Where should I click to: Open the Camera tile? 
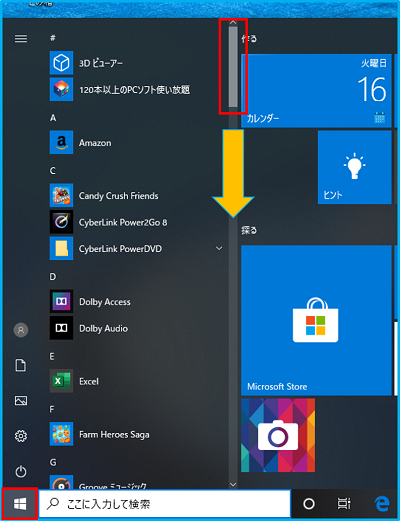point(278,435)
